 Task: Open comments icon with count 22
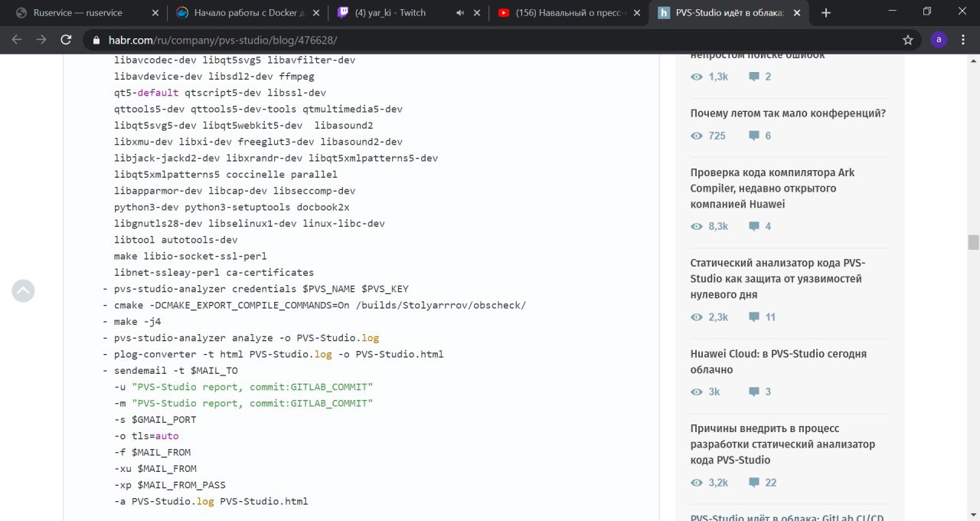click(754, 483)
